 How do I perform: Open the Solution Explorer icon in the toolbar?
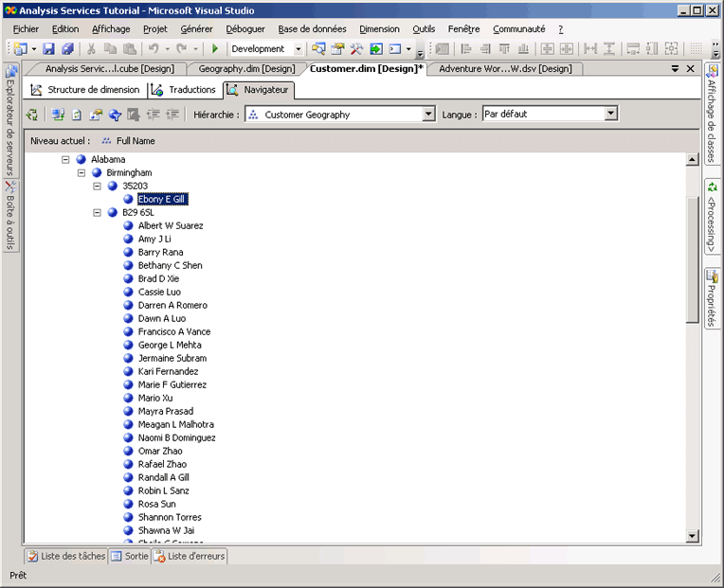point(318,48)
